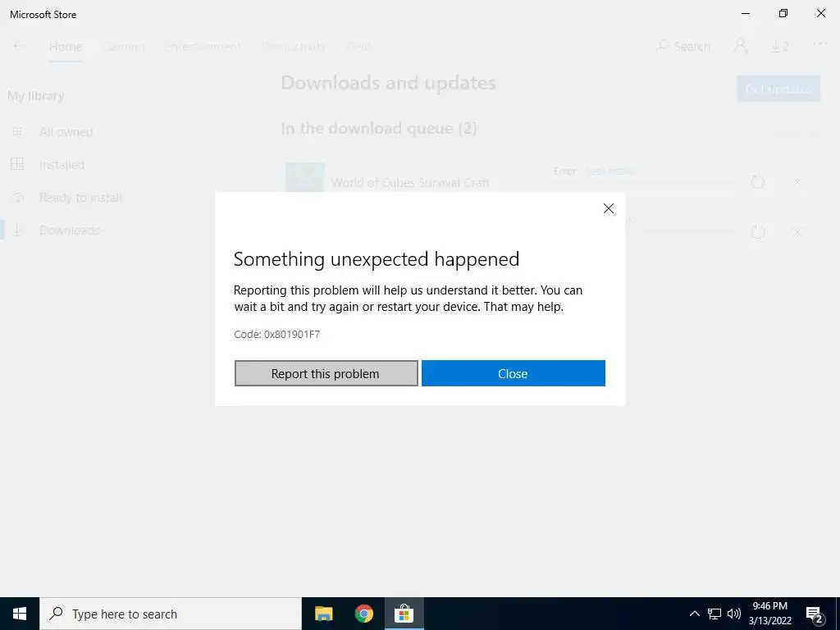Open the network status tray icon
Screen dimensions: 840x630
(714, 614)
